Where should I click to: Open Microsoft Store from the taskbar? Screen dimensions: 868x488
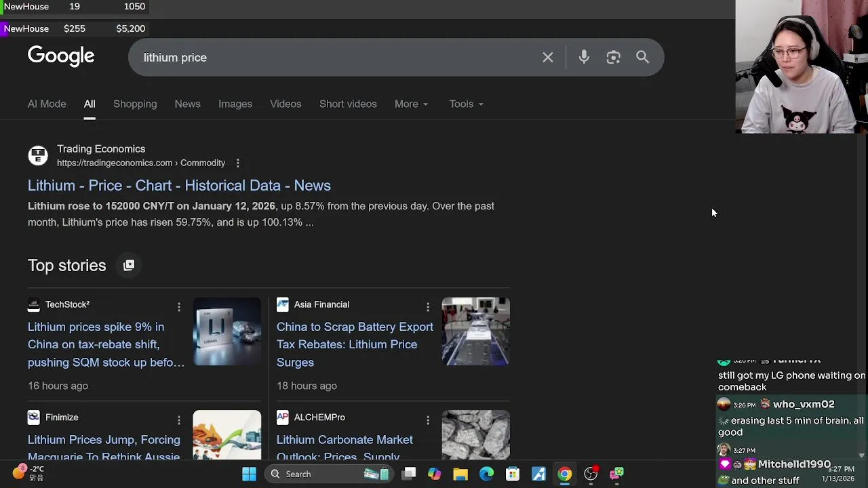(513, 474)
